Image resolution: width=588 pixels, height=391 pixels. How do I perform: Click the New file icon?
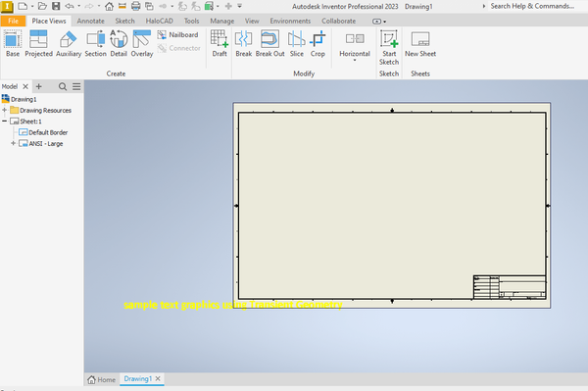(23, 6)
